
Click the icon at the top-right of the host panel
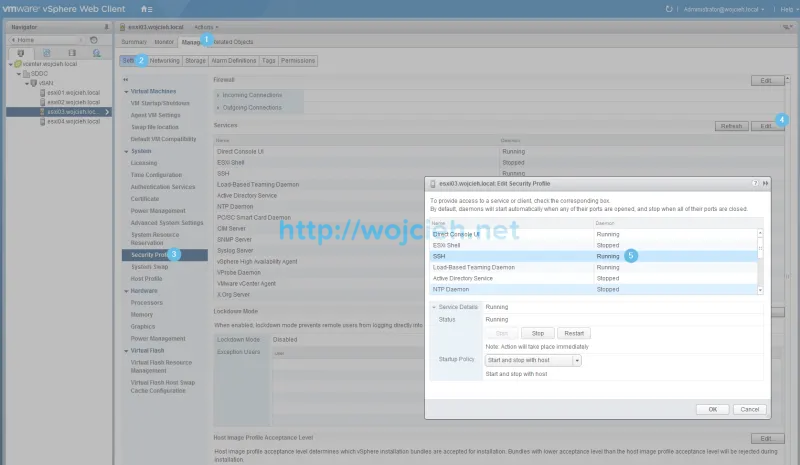(788, 27)
